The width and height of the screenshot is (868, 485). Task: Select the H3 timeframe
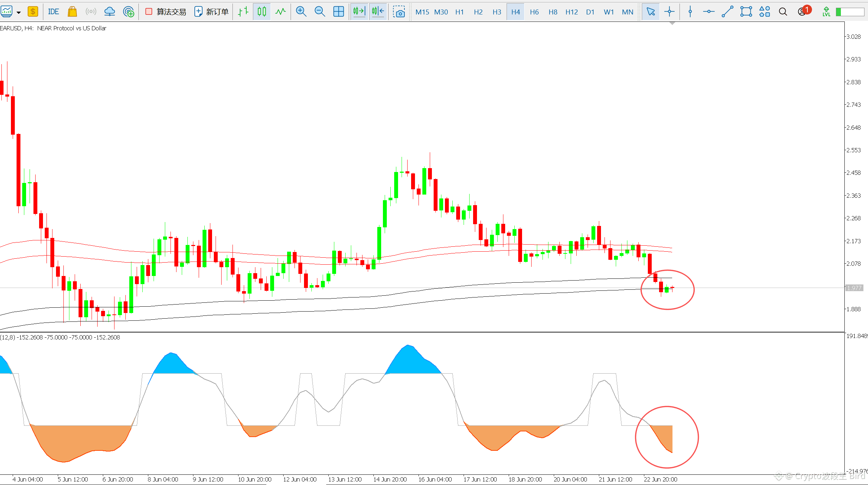(497, 12)
